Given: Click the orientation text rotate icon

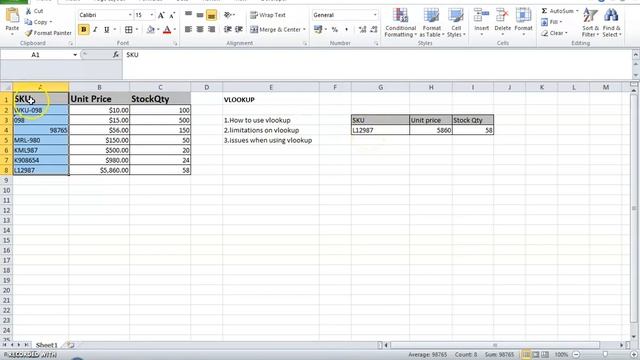Looking at the screenshot, I should click(x=228, y=15).
